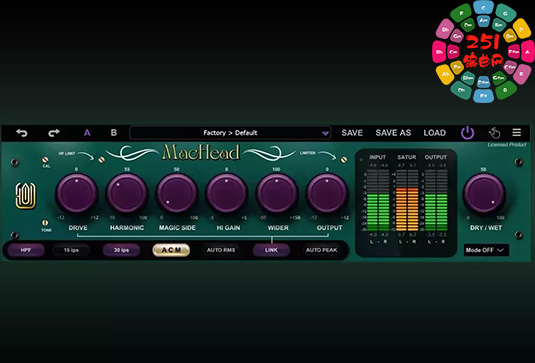
Task: Click the gold brand logo icon
Action: [26, 196]
